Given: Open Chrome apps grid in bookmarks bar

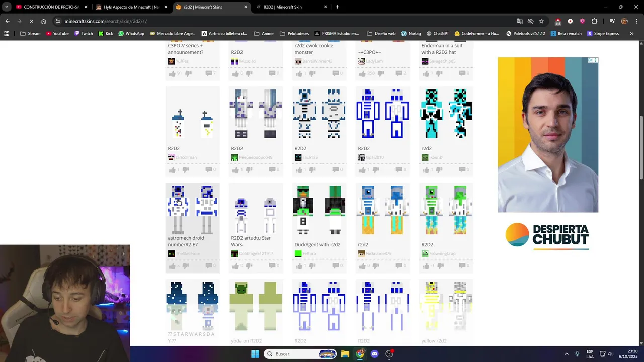Looking at the screenshot, I should [x=7, y=34].
